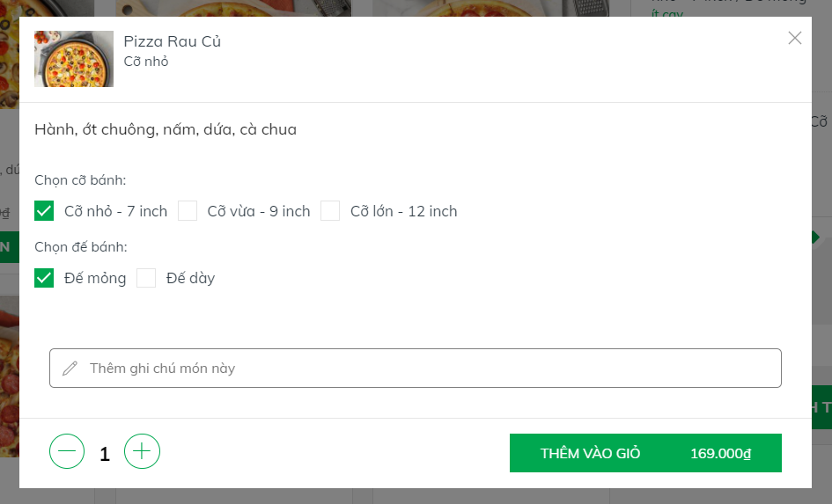Click the quantity number between minus and plus
The height and width of the screenshot is (504, 832).
pos(105,454)
